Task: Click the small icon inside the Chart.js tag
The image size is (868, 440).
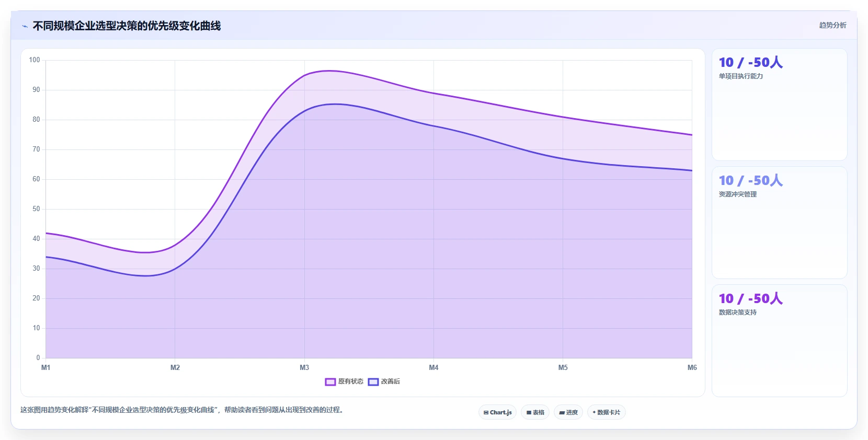Action: pyautogui.click(x=486, y=413)
